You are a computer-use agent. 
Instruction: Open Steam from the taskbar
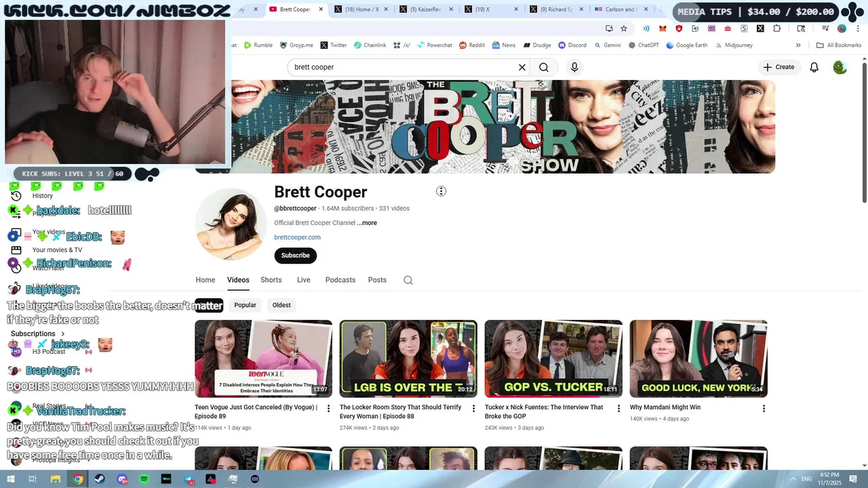(100, 479)
